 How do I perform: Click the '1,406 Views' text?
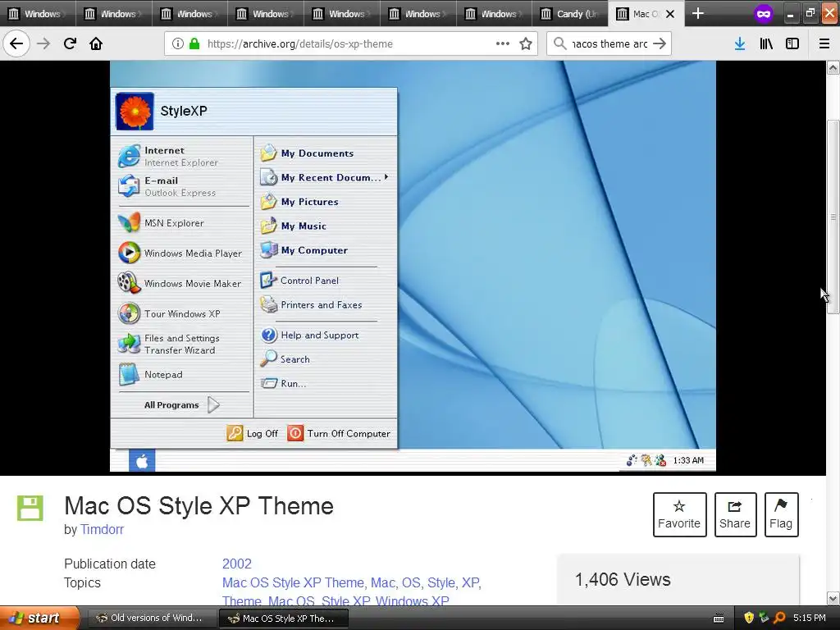click(x=623, y=579)
